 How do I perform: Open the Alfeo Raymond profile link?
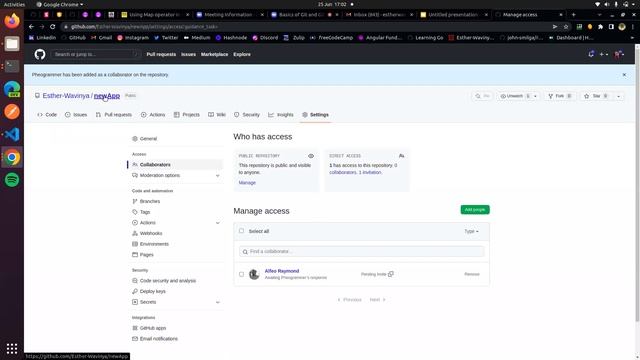pyautogui.click(x=282, y=271)
